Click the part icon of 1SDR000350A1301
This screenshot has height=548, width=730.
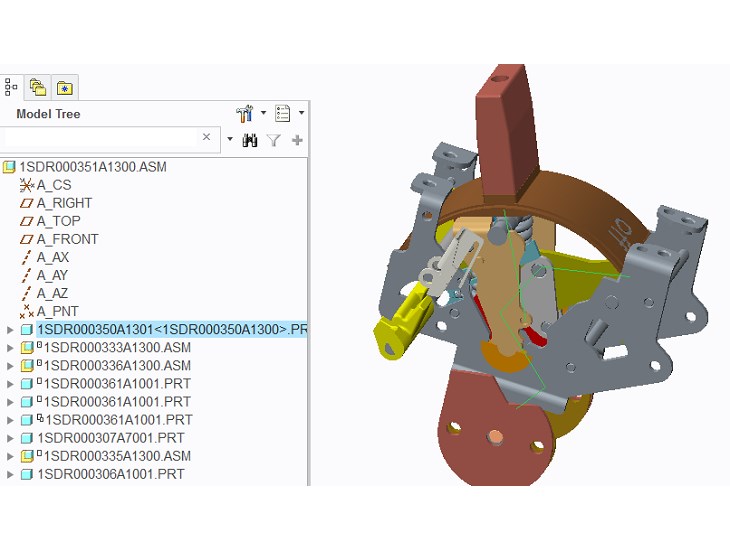coord(27,330)
